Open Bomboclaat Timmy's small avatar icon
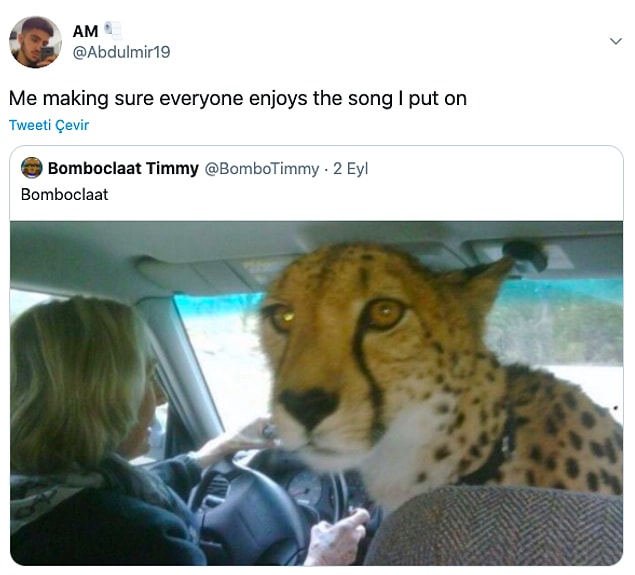 click(x=32, y=168)
